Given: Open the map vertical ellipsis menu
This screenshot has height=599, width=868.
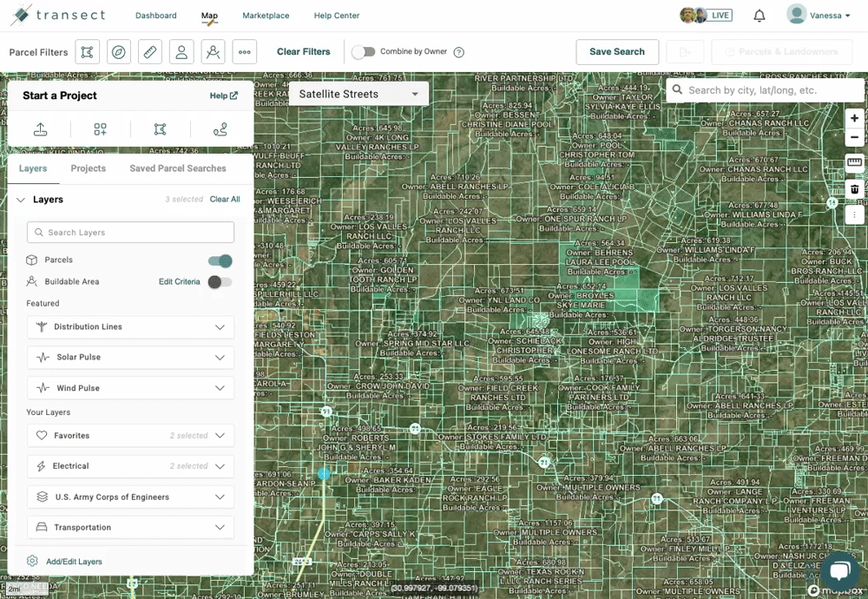Looking at the screenshot, I should click(x=855, y=214).
